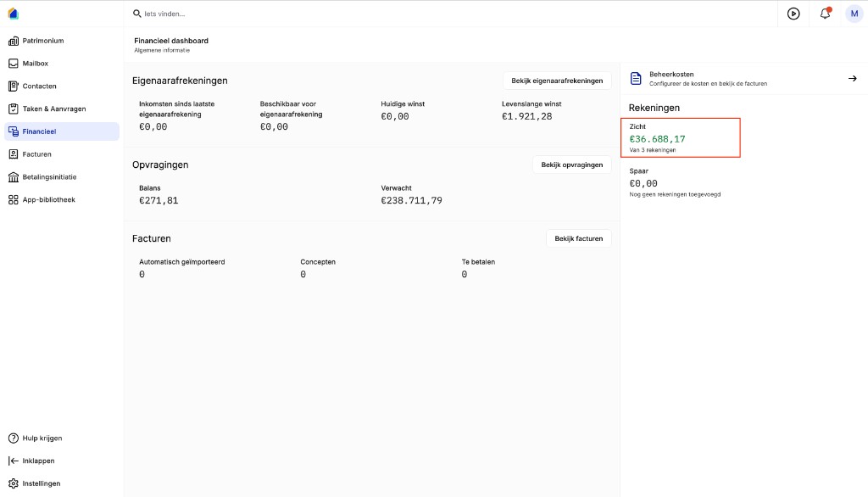This screenshot has width=868, height=497.
Task: Click the Balans value €271,81
Action: tap(159, 200)
